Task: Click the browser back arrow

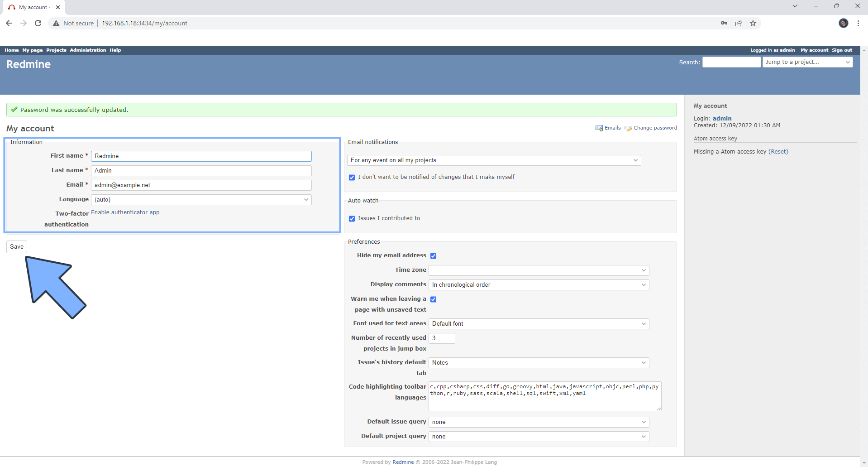Action: (9, 23)
